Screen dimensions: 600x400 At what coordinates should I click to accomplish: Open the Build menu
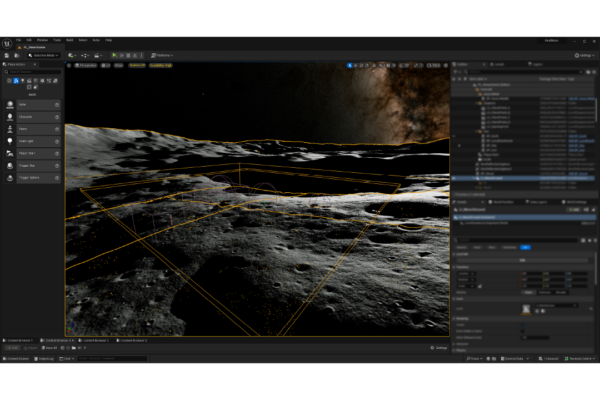pos(69,40)
